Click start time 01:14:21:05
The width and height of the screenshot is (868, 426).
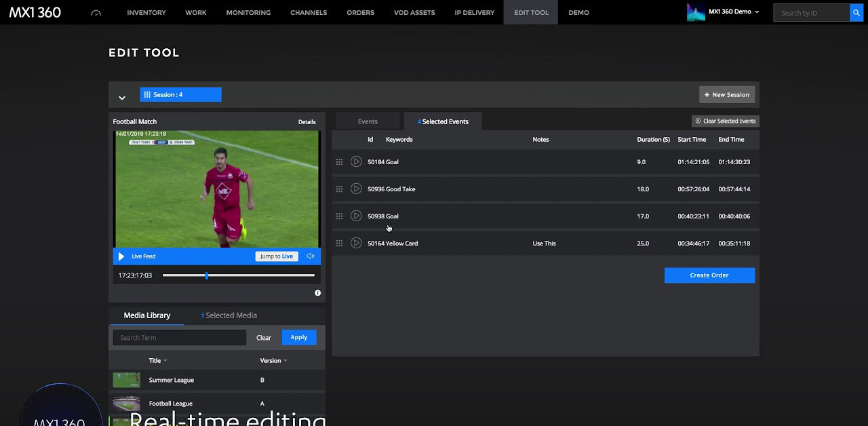click(x=694, y=162)
